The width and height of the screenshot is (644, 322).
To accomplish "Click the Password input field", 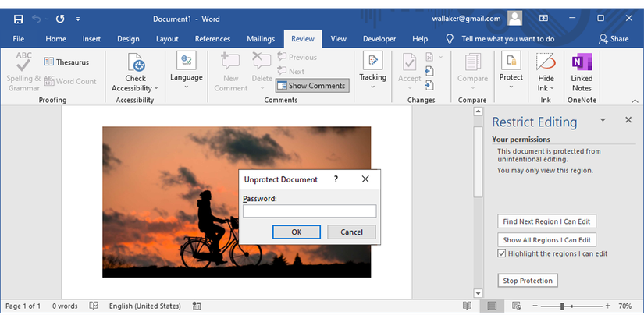I will click(x=309, y=211).
